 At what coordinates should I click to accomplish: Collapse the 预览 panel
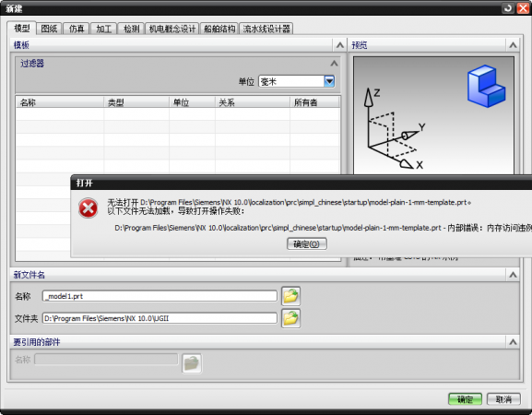[513, 45]
